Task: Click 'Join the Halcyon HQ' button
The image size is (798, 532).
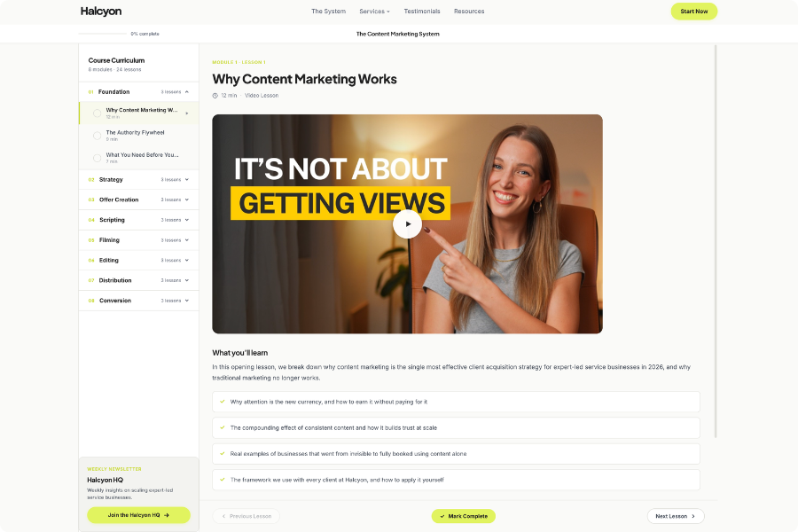Action: click(138, 514)
